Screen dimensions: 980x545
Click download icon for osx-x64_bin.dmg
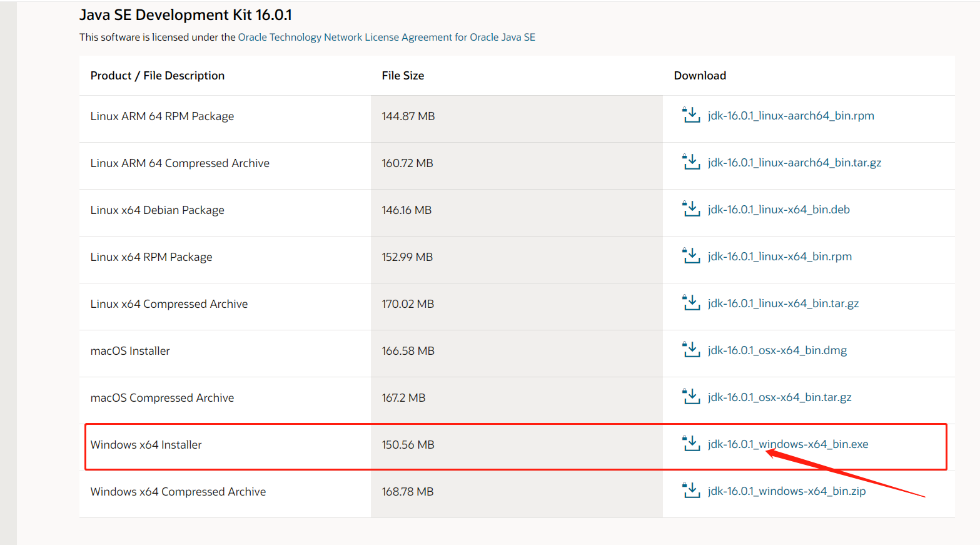[691, 350]
